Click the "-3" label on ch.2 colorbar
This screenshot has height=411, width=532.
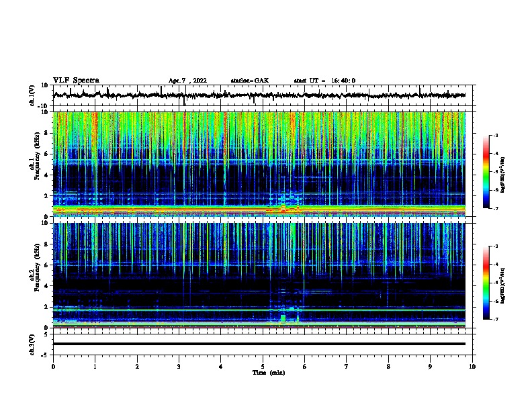(x=495, y=246)
